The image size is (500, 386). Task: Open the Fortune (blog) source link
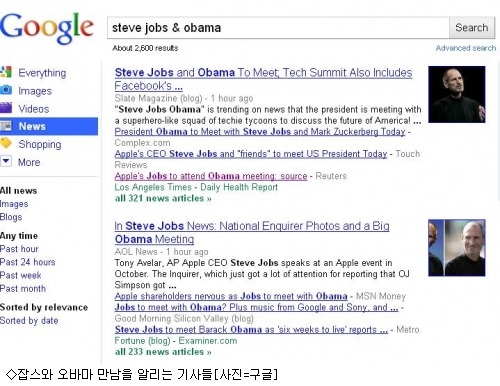(x=142, y=341)
